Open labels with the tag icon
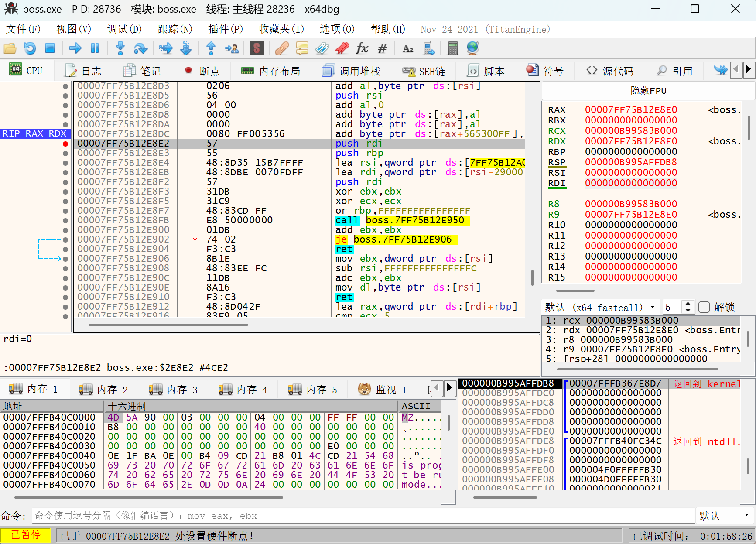The height and width of the screenshot is (544, 756). 322,48
